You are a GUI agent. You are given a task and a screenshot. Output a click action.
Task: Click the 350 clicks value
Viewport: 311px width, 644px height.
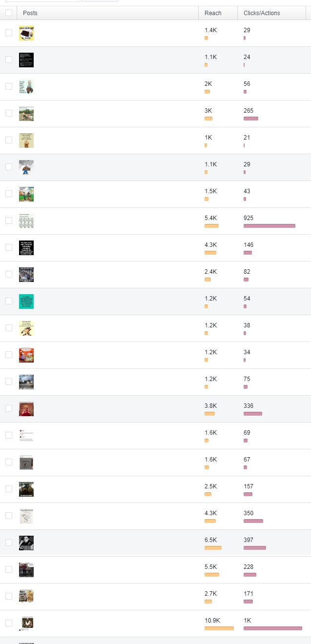249,513
